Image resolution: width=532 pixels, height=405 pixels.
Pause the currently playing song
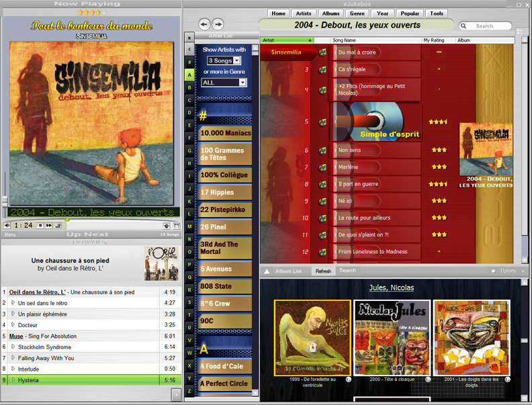click(40, 226)
